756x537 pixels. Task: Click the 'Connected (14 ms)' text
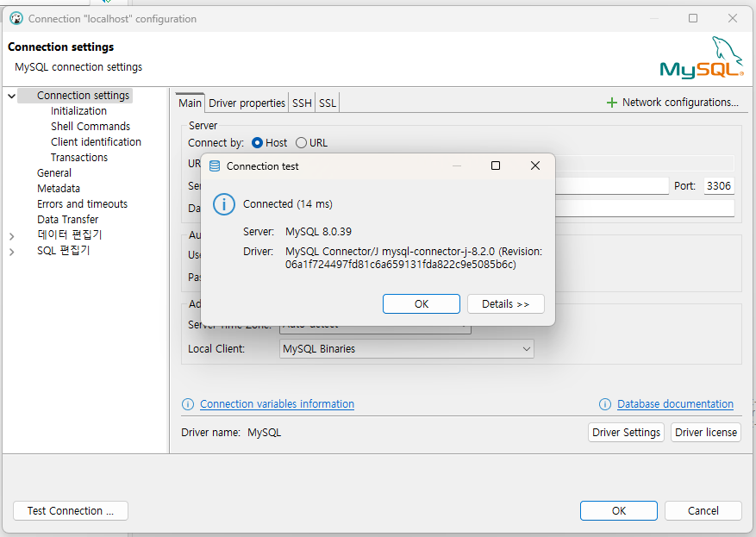pyautogui.click(x=287, y=204)
